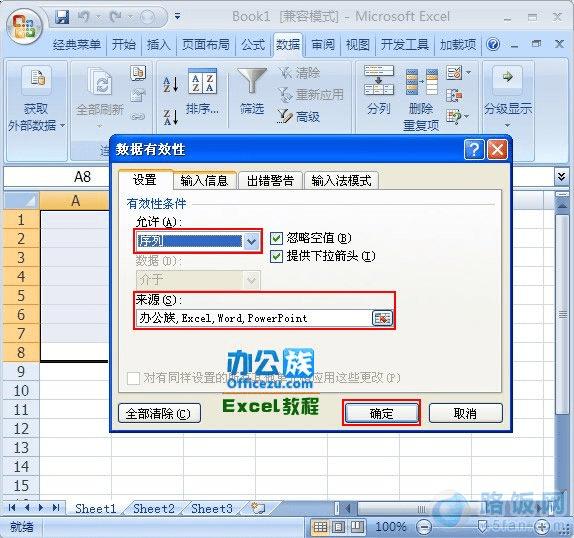
Task: Select column A header
Action: tap(74, 201)
